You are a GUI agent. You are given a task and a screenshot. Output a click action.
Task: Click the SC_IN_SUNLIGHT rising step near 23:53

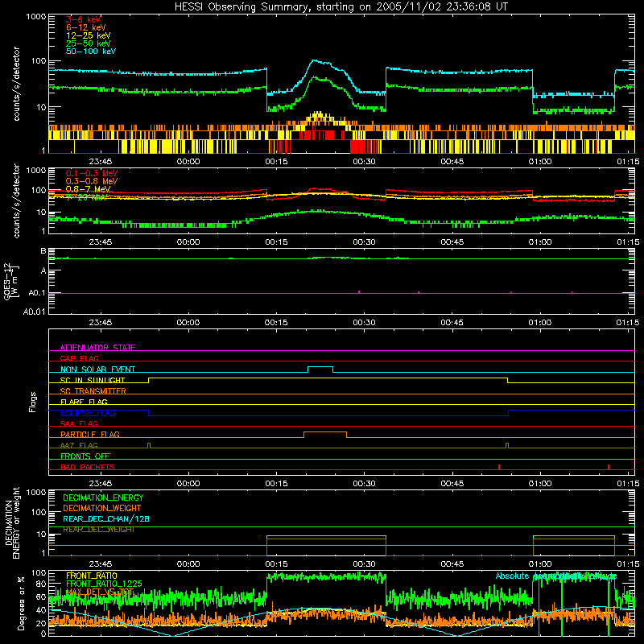click(148, 380)
